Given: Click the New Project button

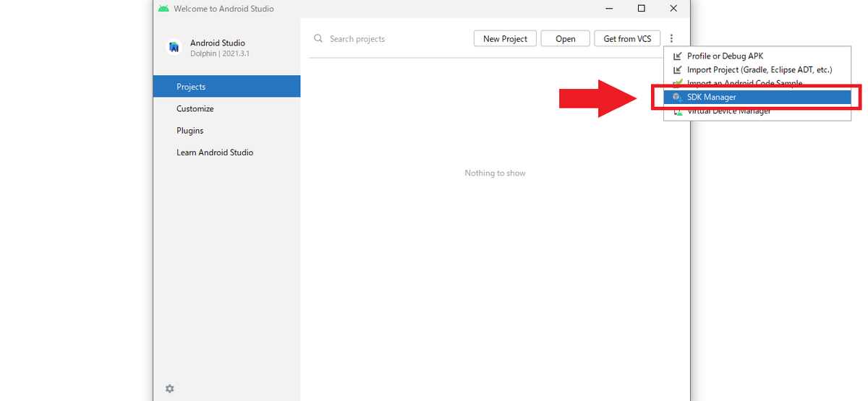Looking at the screenshot, I should click(x=505, y=39).
